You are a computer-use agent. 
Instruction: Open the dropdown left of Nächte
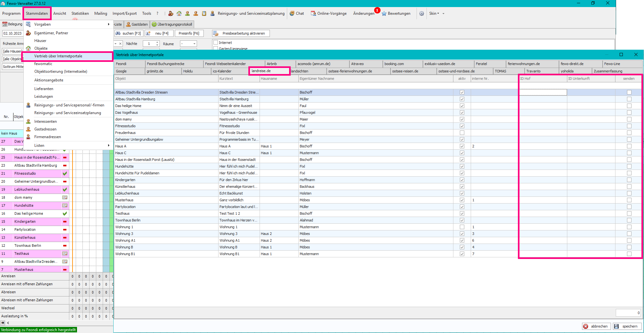116,44
